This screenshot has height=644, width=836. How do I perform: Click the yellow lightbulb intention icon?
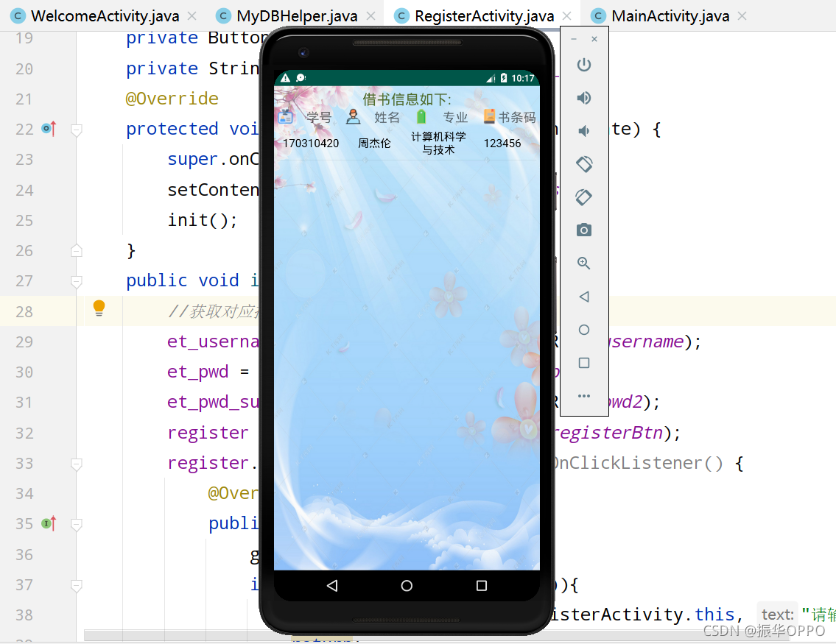click(99, 308)
